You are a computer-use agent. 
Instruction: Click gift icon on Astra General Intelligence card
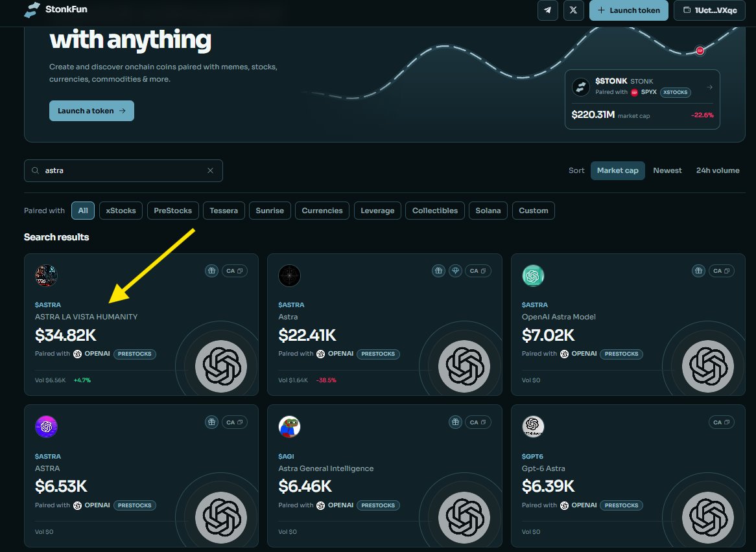(455, 422)
